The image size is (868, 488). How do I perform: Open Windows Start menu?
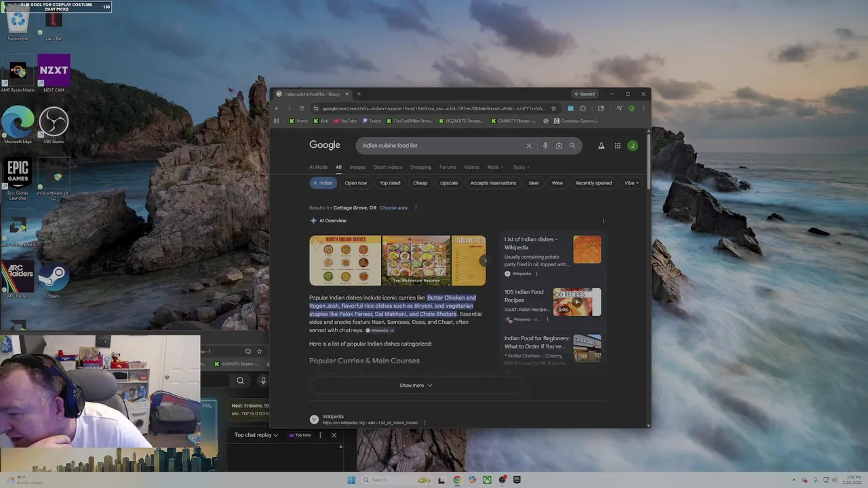coord(351,480)
